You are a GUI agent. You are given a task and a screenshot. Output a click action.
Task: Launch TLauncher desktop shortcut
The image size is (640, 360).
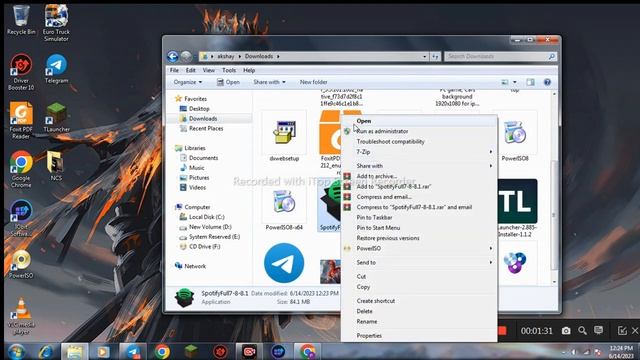(x=56, y=117)
